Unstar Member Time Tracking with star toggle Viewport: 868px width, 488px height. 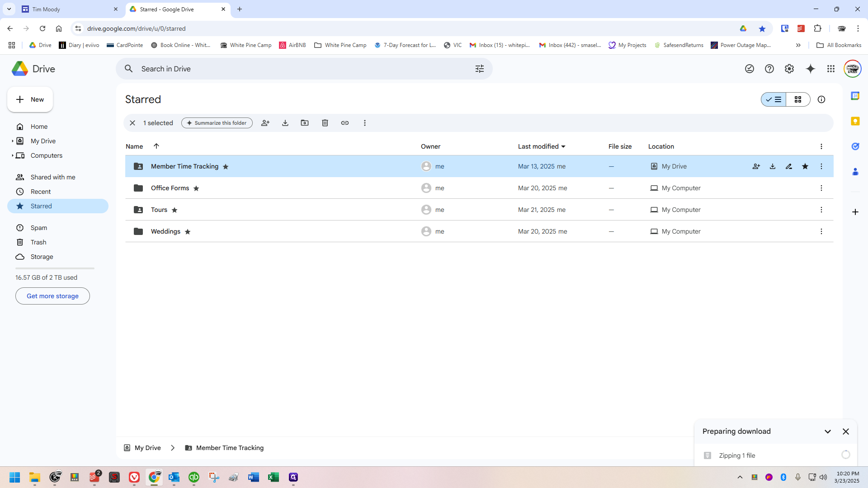point(805,166)
